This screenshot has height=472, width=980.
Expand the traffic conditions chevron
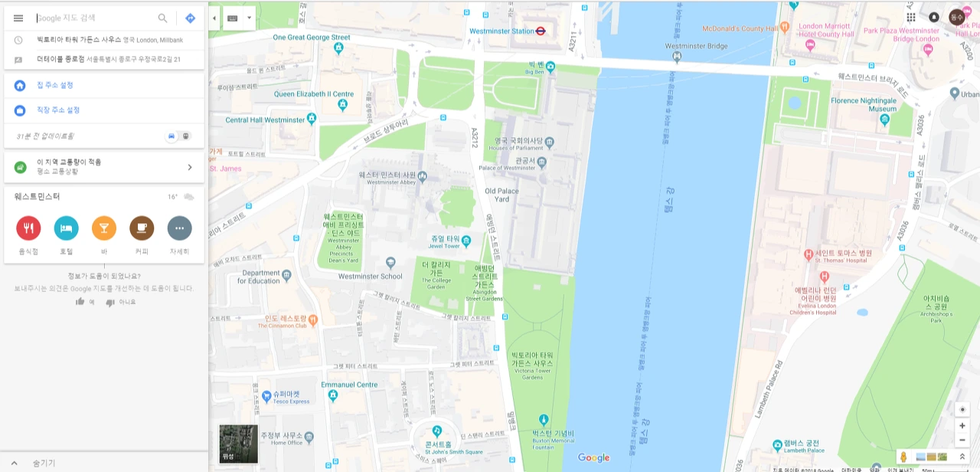click(190, 167)
